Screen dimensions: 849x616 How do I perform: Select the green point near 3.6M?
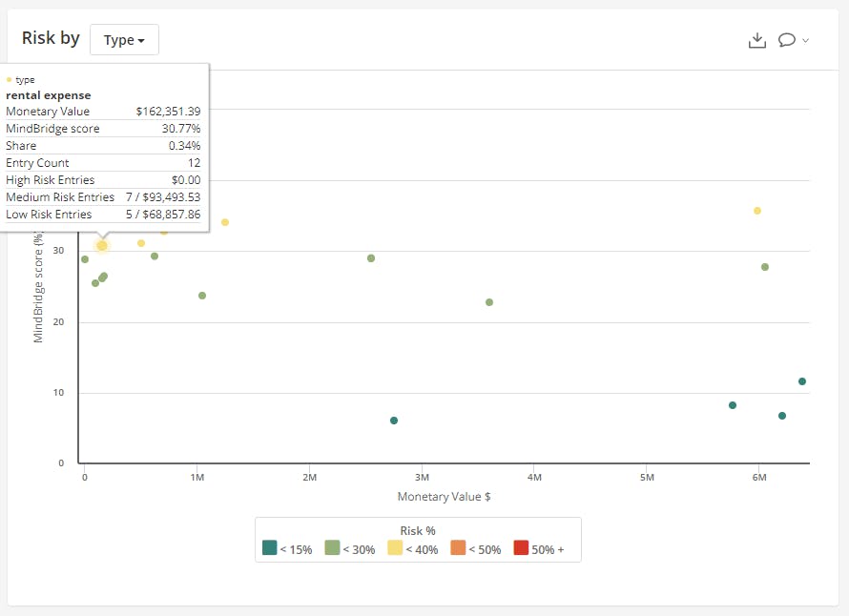[x=489, y=302]
